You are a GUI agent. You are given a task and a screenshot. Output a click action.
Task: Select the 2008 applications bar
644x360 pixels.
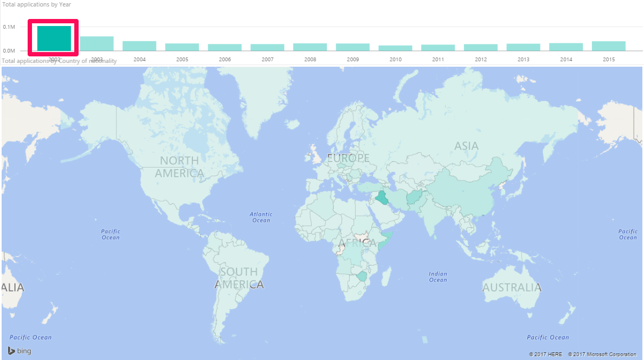point(310,47)
